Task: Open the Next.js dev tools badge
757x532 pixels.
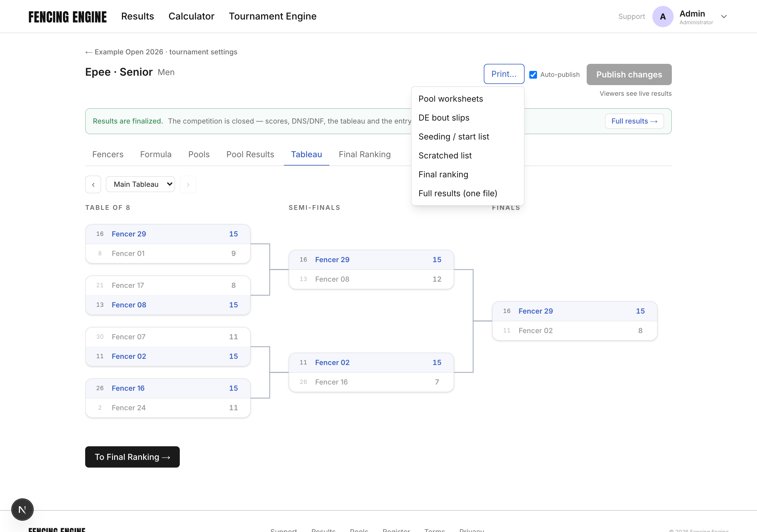Action: 22,509
